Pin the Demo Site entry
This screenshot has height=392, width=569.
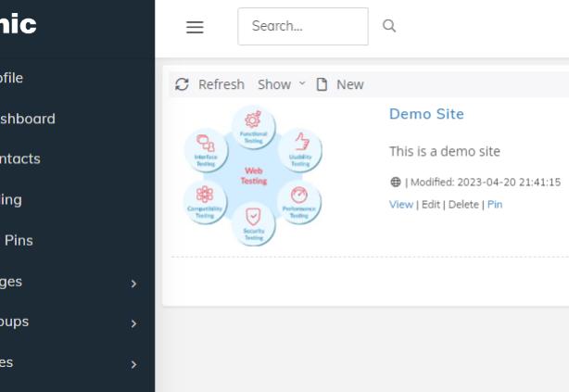click(x=495, y=205)
